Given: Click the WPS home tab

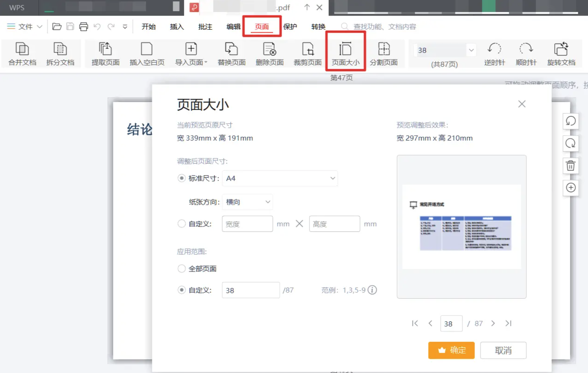Looking at the screenshot, I should click(x=17, y=8).
